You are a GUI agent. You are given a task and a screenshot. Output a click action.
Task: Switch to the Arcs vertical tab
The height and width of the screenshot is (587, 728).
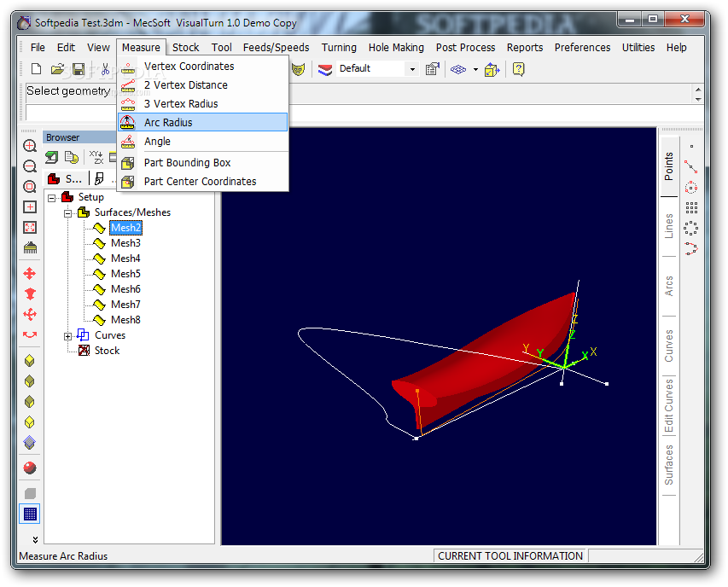click(x=668, y=286)
